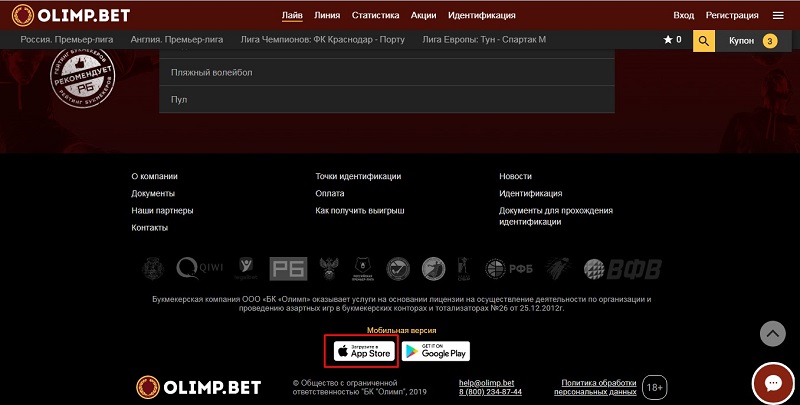Click the ВФВ volleyball federation logo

[622, 269]
